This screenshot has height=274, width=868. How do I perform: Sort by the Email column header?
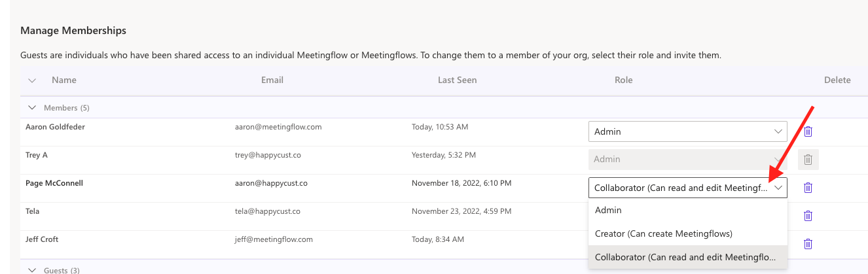(x=272, y=80)
